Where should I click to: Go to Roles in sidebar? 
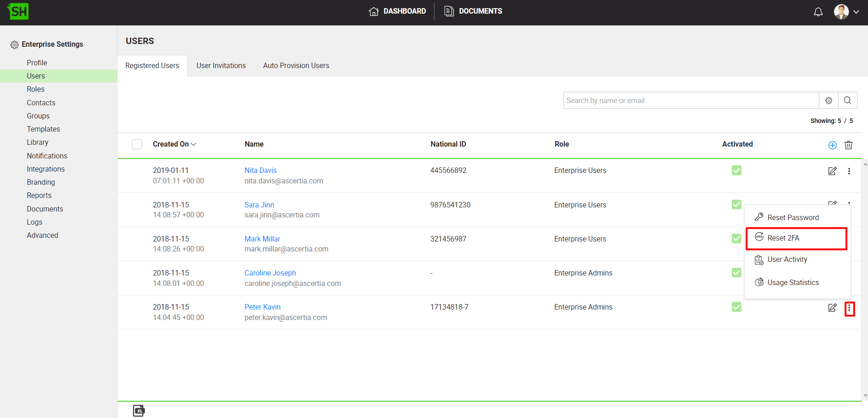[35, 89]
